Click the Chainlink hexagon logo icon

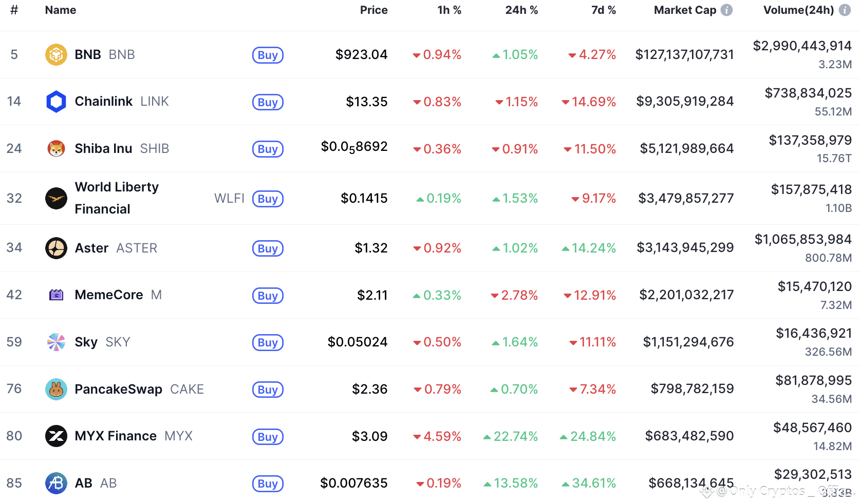56,102
